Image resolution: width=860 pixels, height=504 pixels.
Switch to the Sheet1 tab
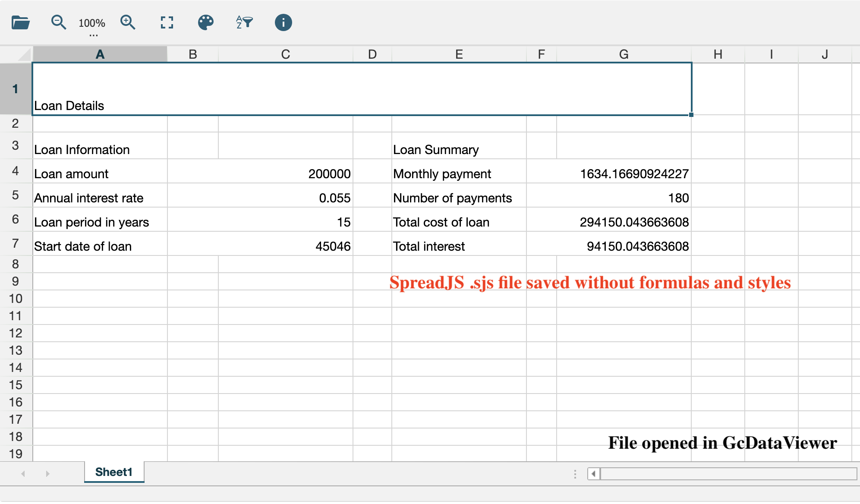pyautogui.click(x=113, y=472)
